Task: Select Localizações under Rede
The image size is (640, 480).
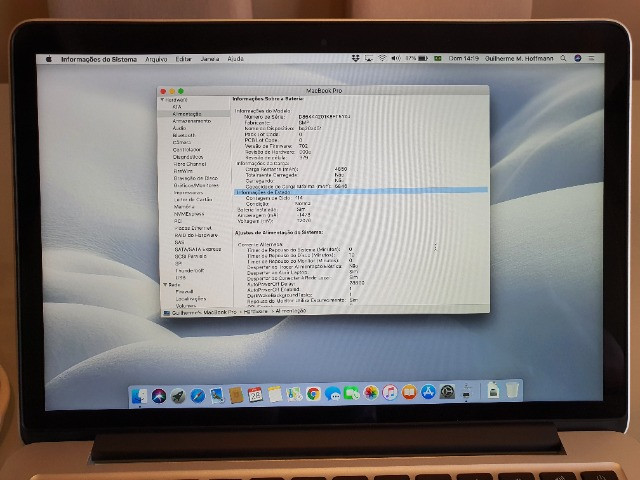Action: click(x=191, y=298)
